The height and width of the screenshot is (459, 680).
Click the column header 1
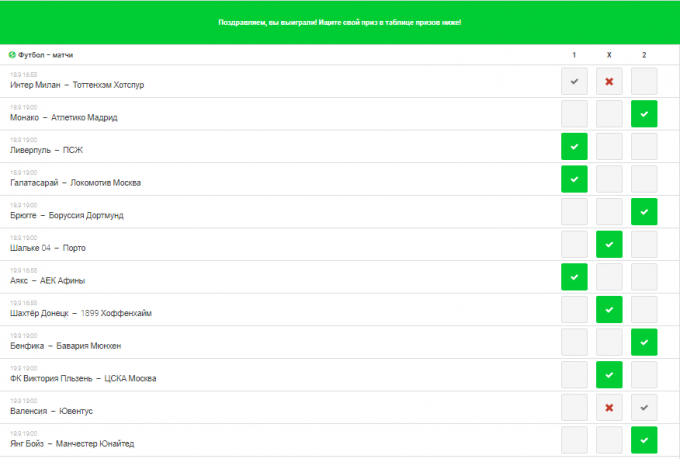point(574,55)
